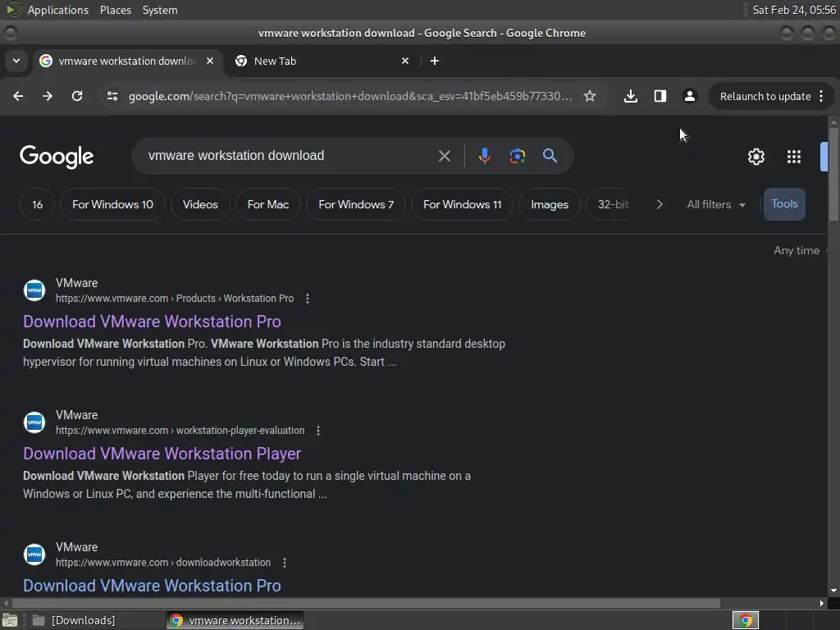Apply the For Windows 11 filter
The height and width of the screenshot is (630, 840).
[x=463, y=204]
